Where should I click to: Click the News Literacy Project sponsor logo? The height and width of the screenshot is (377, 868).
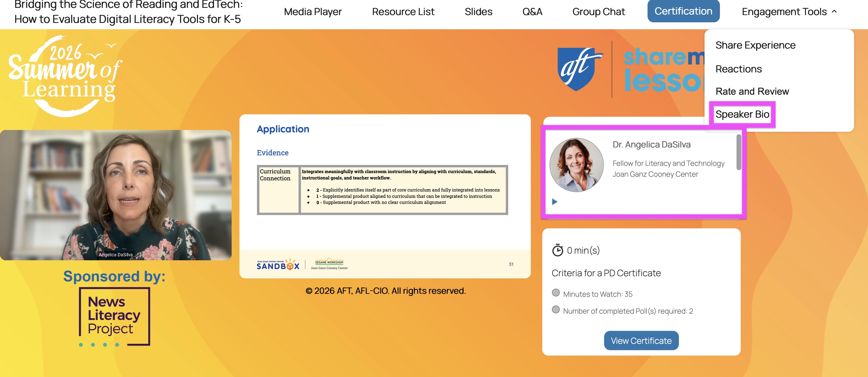pyautogui.click(x=114, y=316)
